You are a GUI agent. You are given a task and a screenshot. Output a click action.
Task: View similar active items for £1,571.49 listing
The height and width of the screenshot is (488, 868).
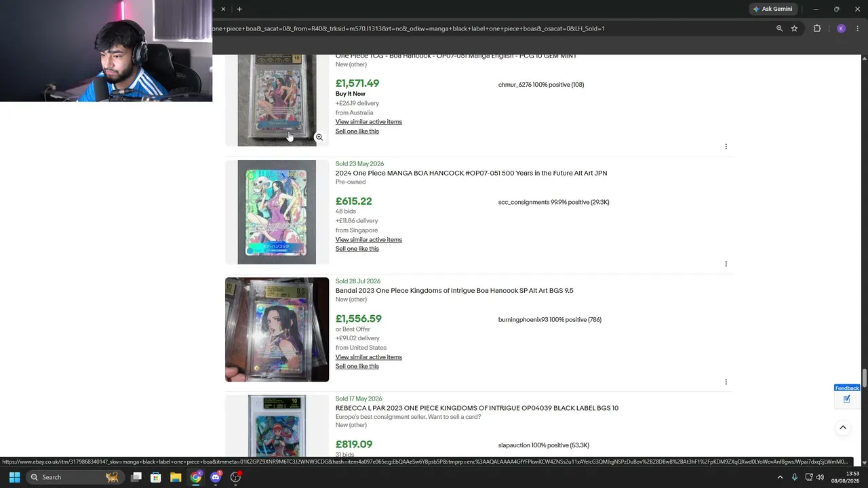369,122
